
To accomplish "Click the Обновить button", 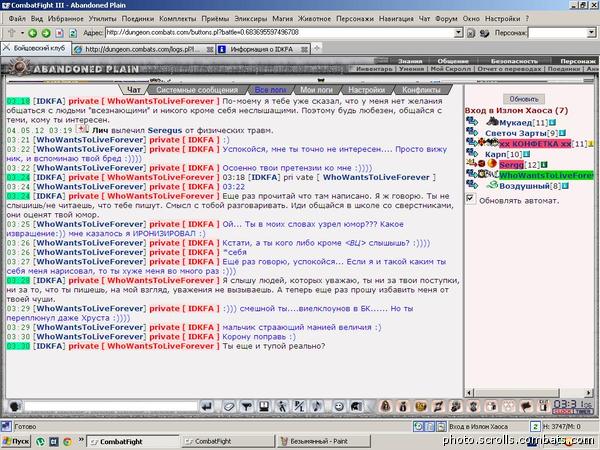I will coord(524,99).
